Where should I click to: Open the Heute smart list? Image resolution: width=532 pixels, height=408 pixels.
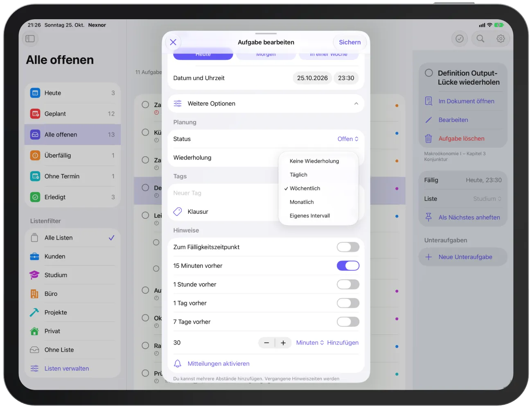[72, 93]
